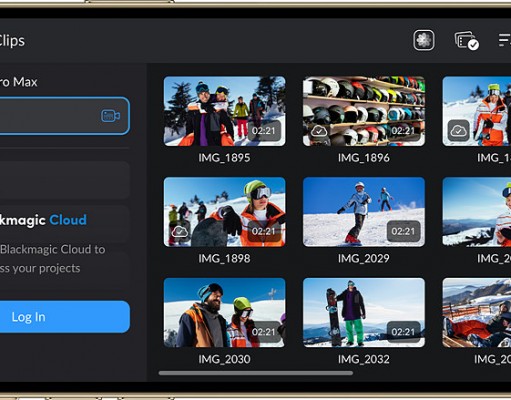Tap cloud icon on the clip right of IMG_1896
The width and height of the screenshot is (511, 400).
coord(458,131)
